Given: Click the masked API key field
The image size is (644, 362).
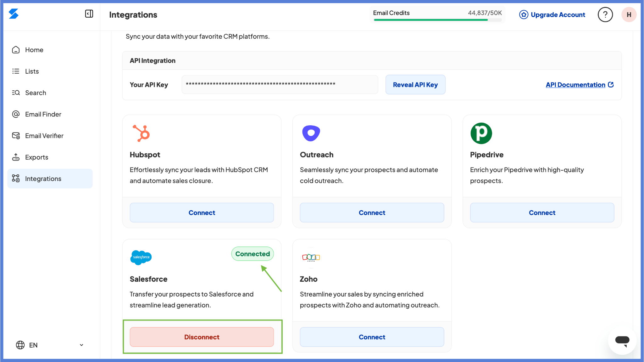Looking at the screenshot, I should 280,84.
